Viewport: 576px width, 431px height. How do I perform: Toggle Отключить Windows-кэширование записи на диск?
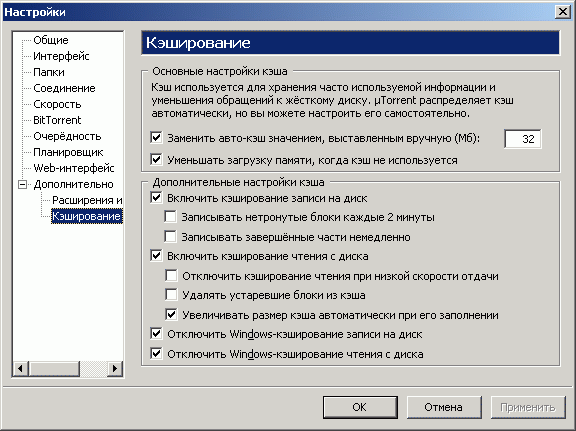coord(156,334)
